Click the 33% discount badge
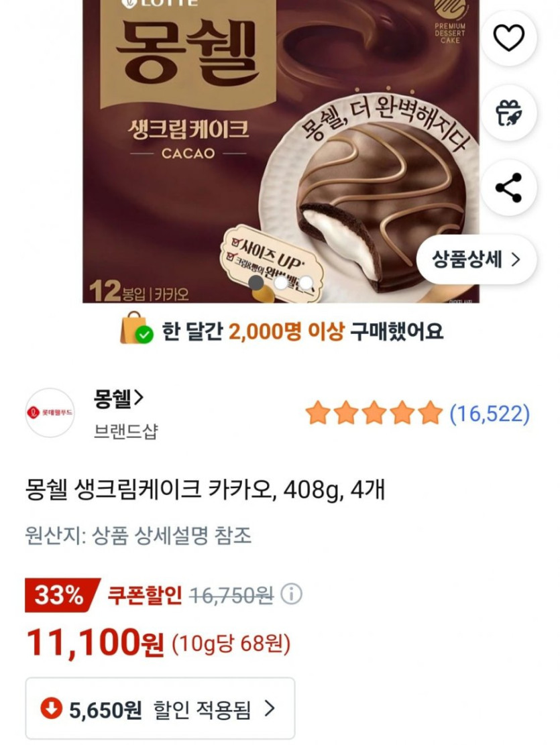The width and height of the screenshot is (560, 745). tap(62, 595)
